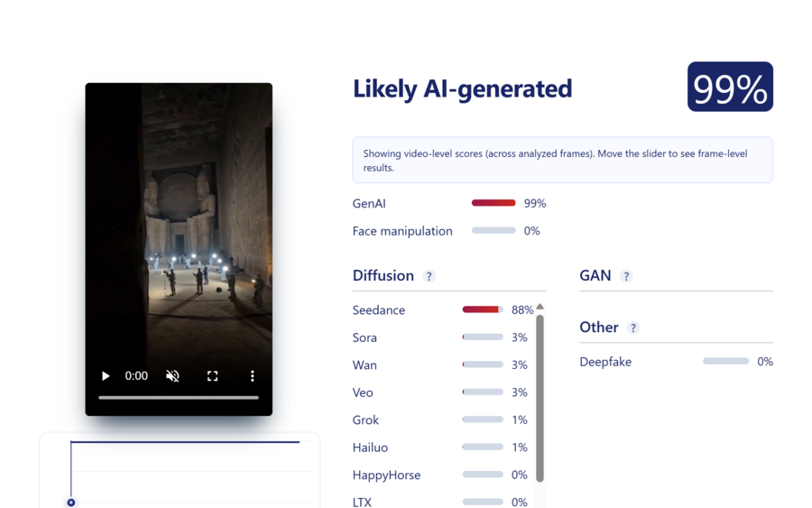Click the Seedance 88% score bar
The height and width of the screenshot is (508, 812).
click(x=483, y=309)
